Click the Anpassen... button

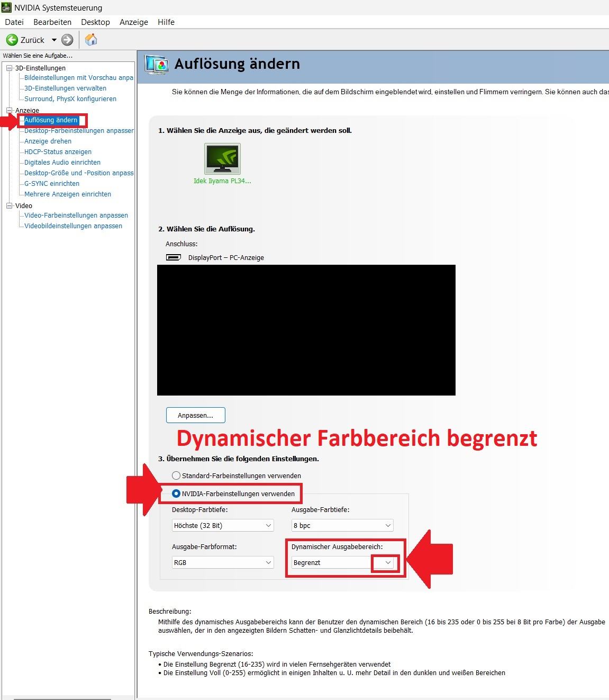(195, 415)
